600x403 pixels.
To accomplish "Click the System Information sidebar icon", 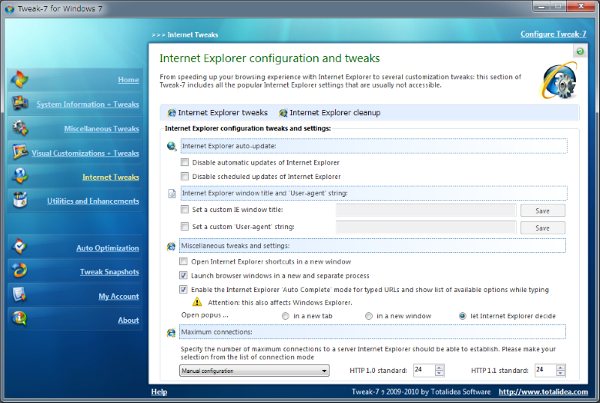I will 20,103.
